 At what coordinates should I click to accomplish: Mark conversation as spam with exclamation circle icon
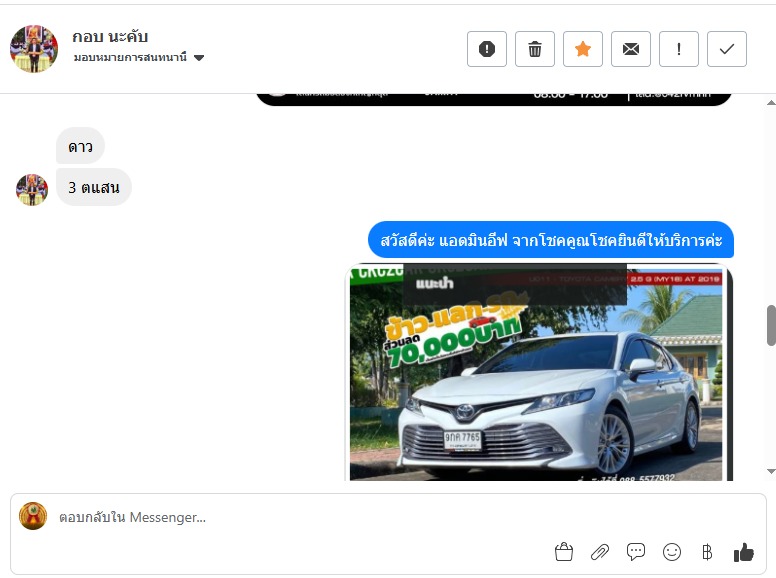[x=486, y=49]
